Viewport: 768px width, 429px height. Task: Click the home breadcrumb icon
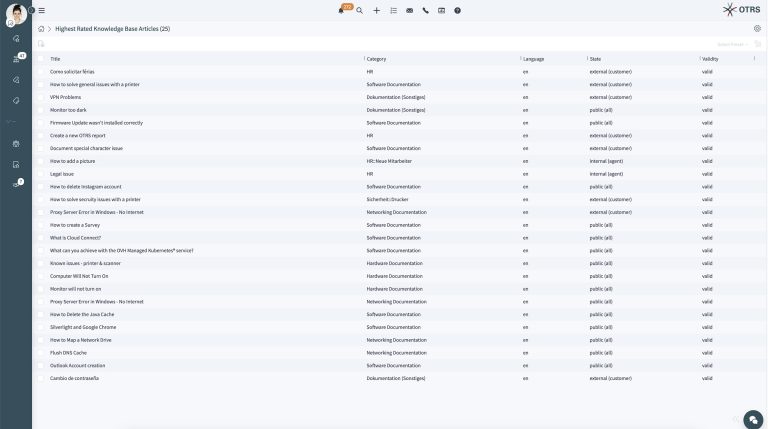(41, 29)
